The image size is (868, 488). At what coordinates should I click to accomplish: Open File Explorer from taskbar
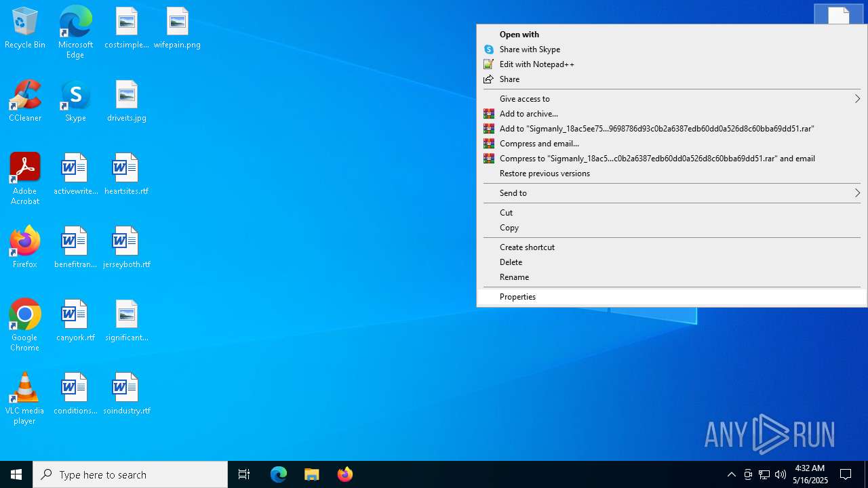[311, 474]
